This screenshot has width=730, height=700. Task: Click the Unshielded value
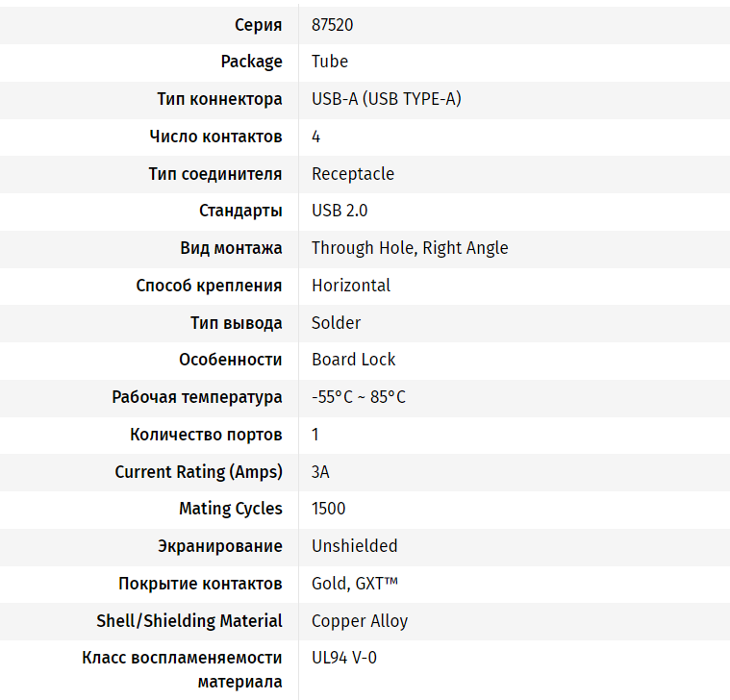click(354, 546)
